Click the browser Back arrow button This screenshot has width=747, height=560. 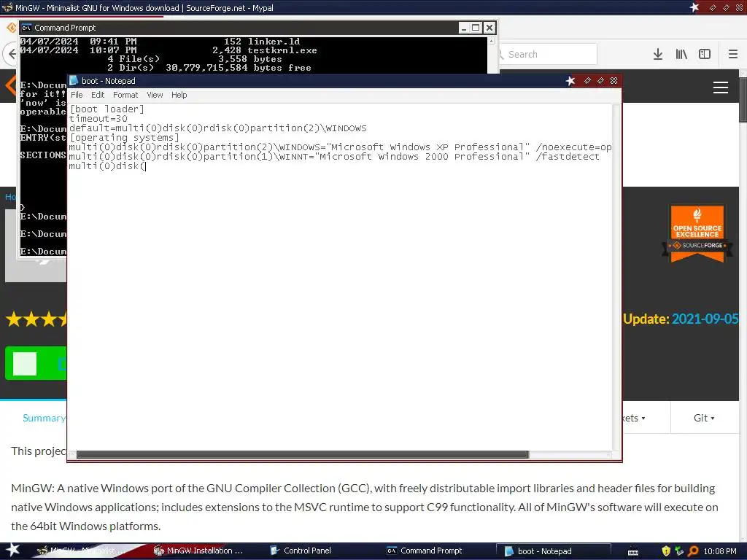click(12, 54)
